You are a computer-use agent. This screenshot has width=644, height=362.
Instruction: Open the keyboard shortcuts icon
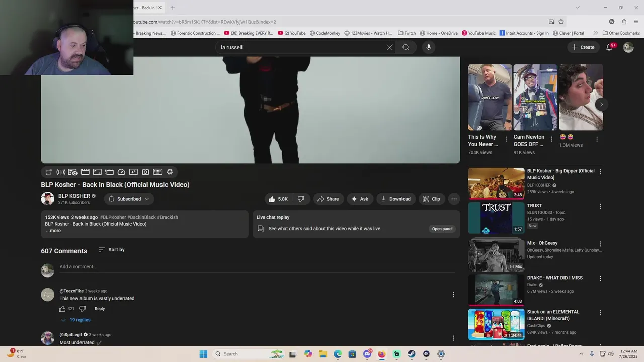coord(157,172)
